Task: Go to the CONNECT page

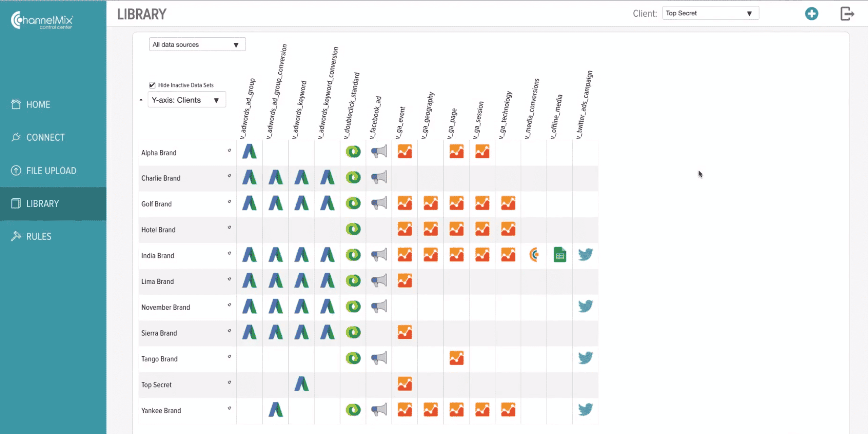Action: pos(37,137)
